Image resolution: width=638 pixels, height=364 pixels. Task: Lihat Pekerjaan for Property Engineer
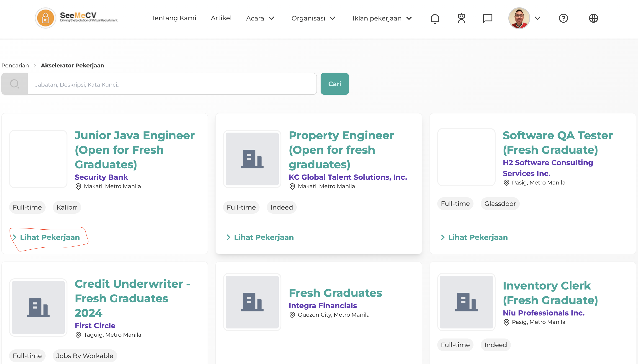(x=264, y=237)
